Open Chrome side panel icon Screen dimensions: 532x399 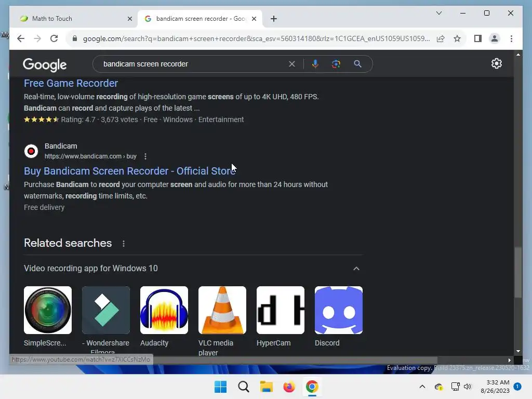tap(478, 38)
